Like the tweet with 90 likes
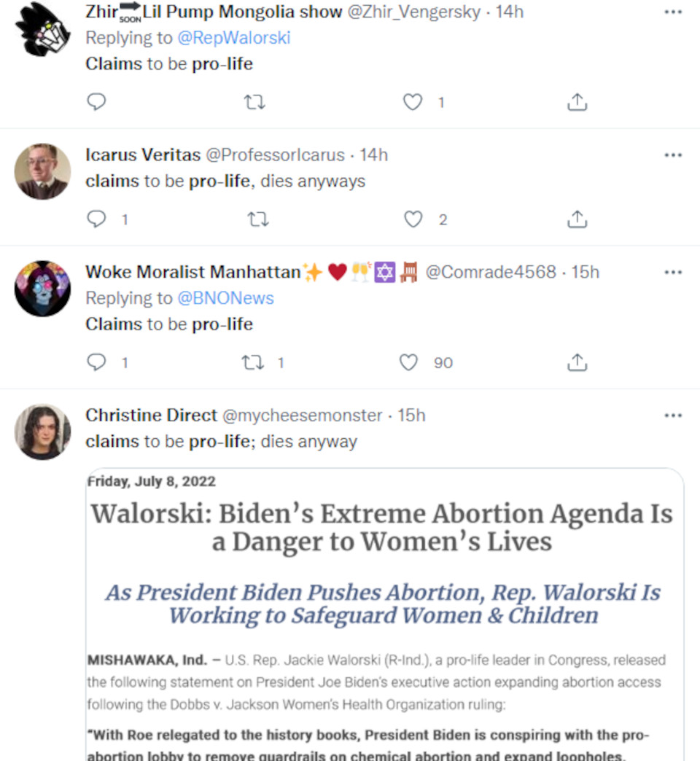The width and height of the screenshot is (700, 761). [x=408, y=362]
